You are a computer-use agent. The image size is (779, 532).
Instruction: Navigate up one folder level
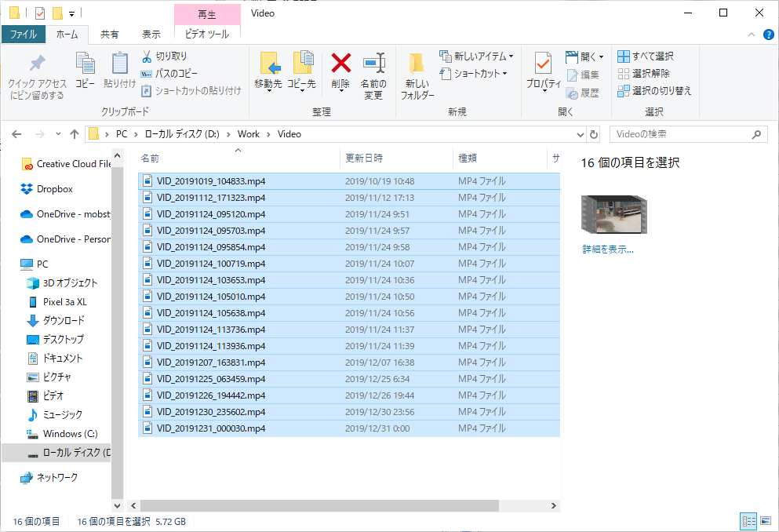pyautogui.click(x=75, y=134)
